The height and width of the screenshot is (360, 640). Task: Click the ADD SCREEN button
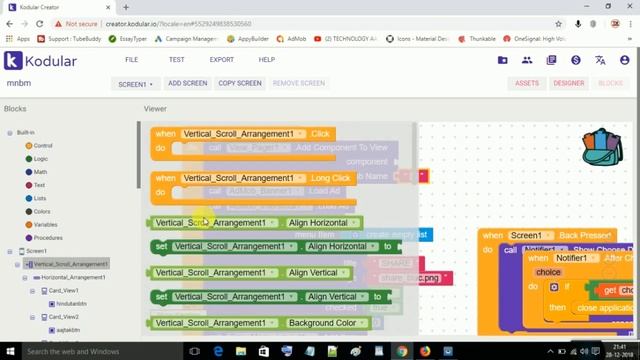[x=188, y=83]
